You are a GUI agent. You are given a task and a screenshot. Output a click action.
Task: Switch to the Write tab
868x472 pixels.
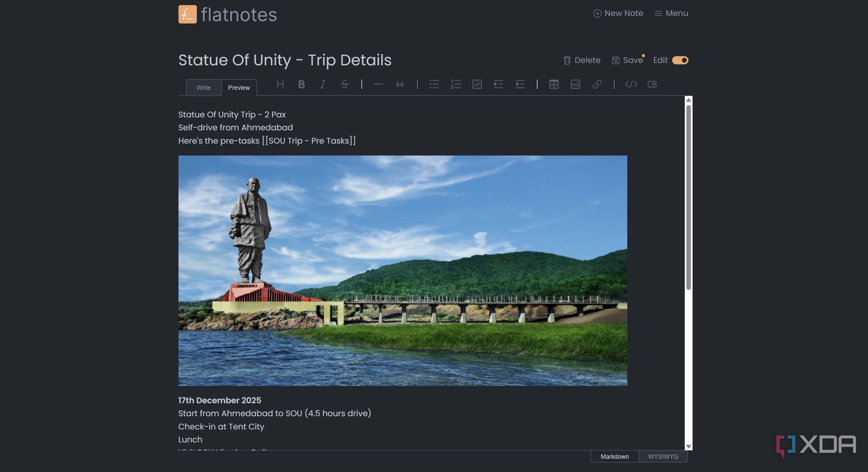coord(204,88)
